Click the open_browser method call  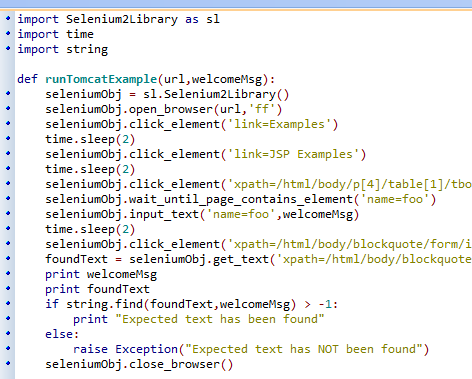pyautogui.click(x=171, y=109)
